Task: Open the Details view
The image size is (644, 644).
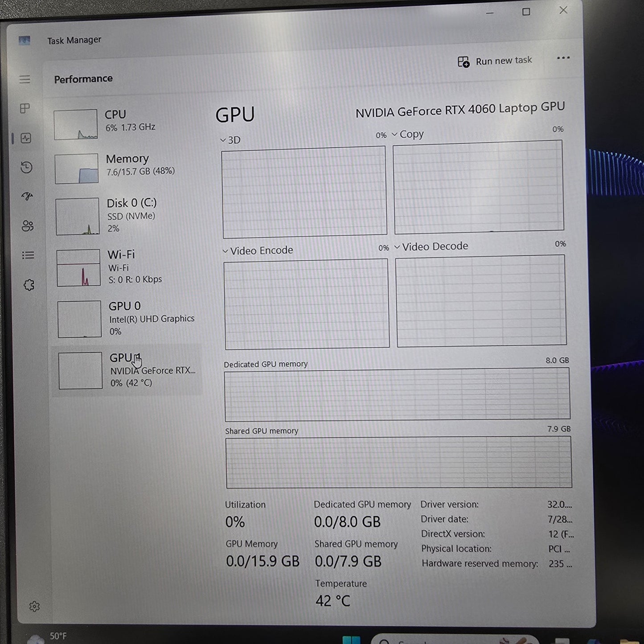Action: [28, 255]
